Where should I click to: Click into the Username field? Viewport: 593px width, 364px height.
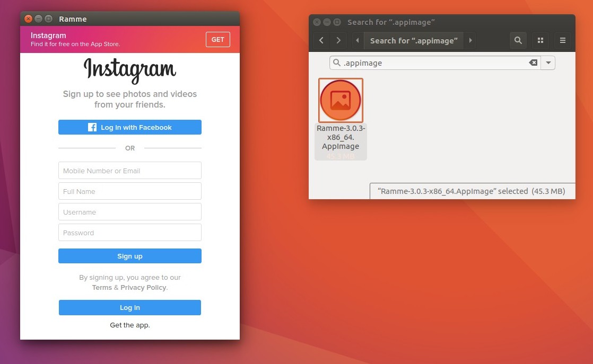pyautogui.click(x=130, y=212)
